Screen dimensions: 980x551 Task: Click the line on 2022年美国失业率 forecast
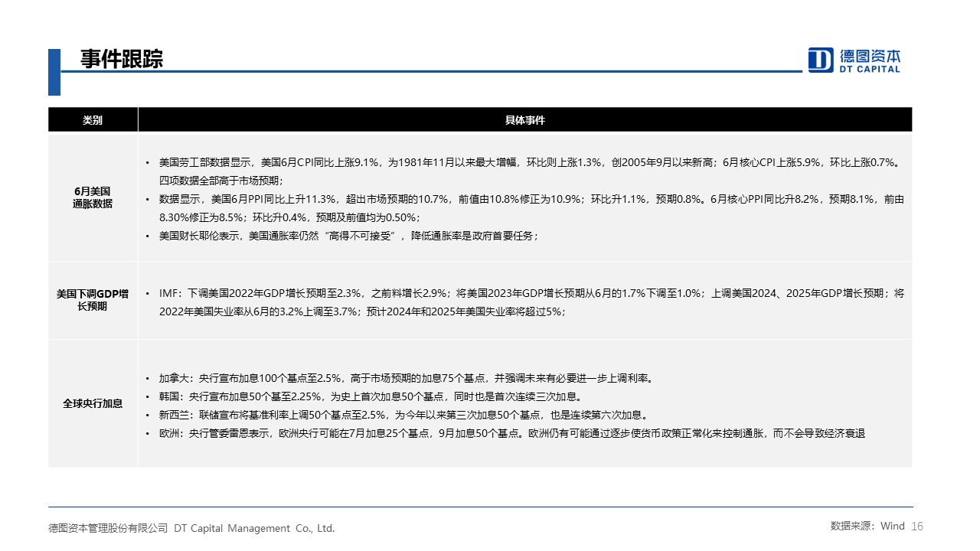(363, 311)
